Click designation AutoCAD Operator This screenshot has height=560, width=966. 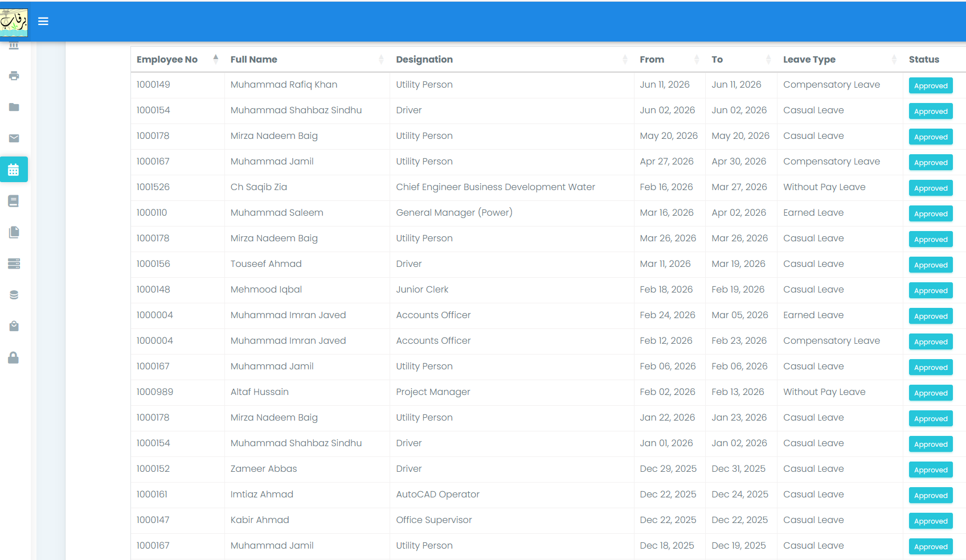[438, 494]
